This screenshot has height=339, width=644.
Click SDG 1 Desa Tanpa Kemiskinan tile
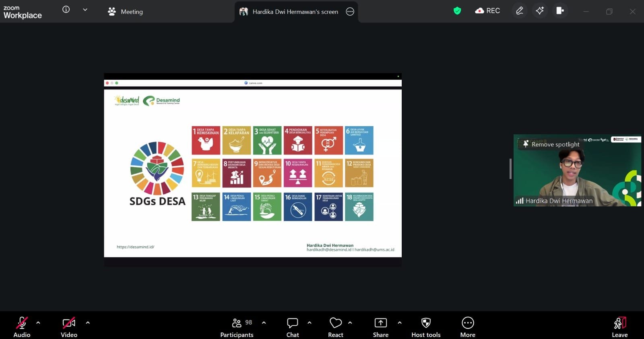click(x=206, y=140)
